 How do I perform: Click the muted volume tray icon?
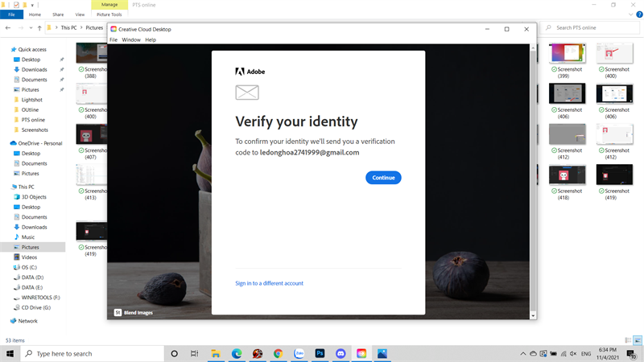point(573,353)
